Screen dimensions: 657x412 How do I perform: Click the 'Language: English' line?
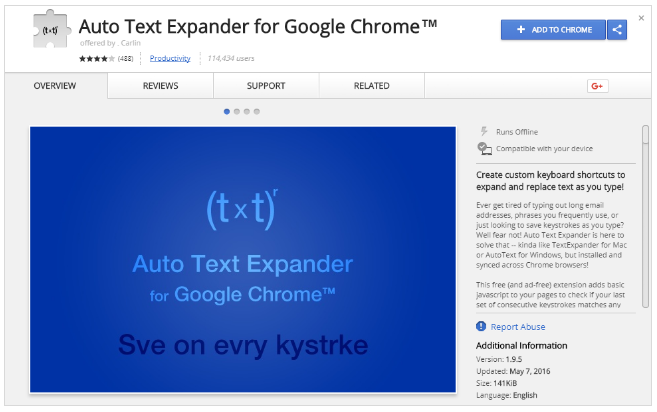[507, 395]
